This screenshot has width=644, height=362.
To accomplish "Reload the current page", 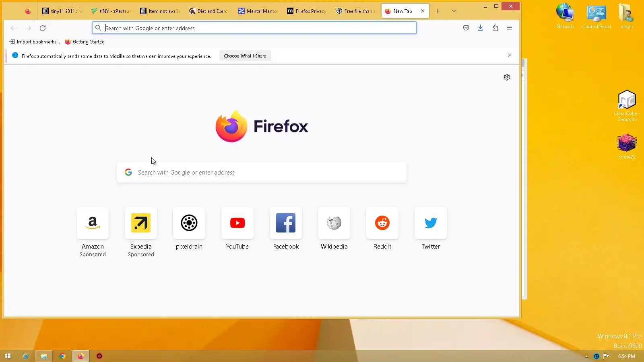I will 43,28.
